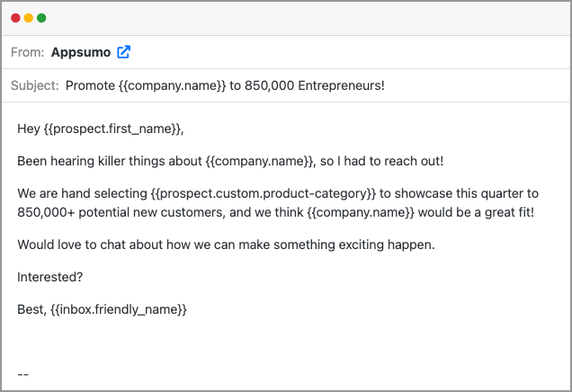Click the phrase so I had to reach out!
This screenshot has width=572, height=392.
pos(381,161)
